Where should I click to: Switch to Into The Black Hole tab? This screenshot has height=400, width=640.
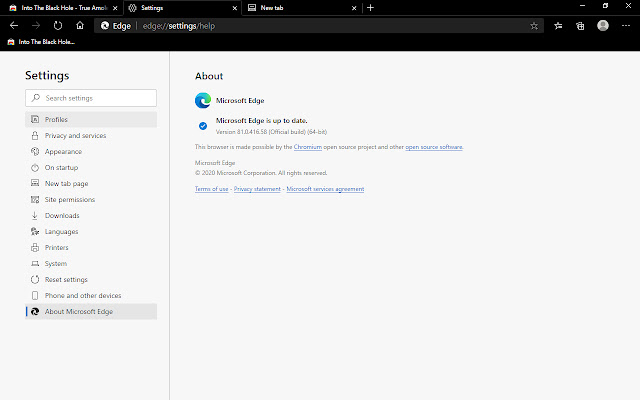point(60,7)
